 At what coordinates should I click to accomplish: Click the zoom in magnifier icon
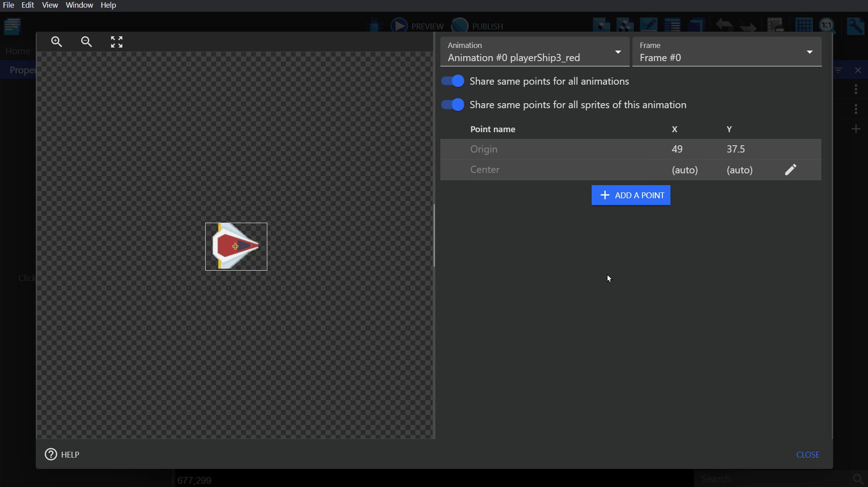click(57, 42)
